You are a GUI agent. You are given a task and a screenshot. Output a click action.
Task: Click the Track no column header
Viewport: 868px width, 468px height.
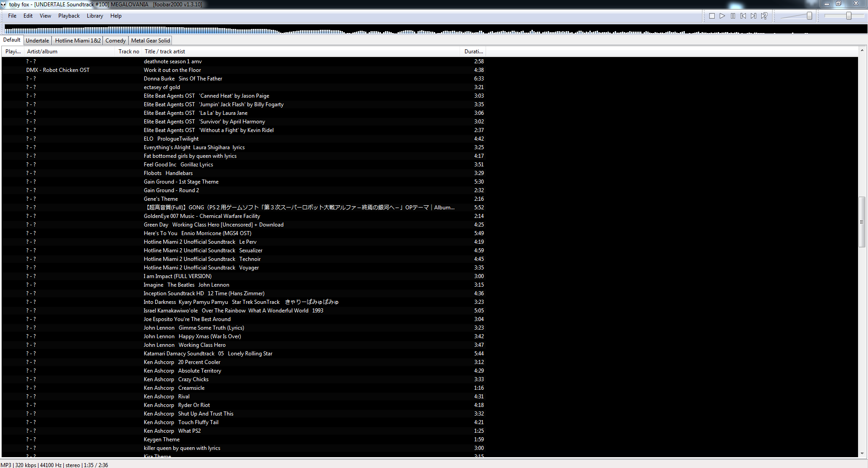click(129, 52)
